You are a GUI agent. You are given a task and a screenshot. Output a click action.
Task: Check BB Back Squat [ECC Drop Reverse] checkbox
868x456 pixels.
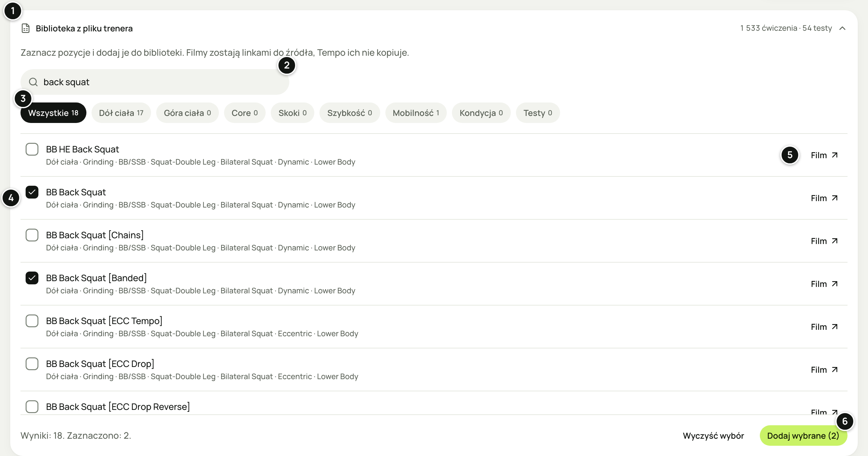click(32, 407)
